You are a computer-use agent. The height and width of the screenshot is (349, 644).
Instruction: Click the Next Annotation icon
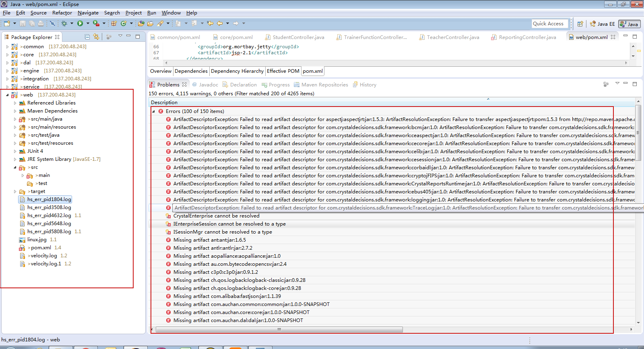pyautogui.click(x=178, y=23)
